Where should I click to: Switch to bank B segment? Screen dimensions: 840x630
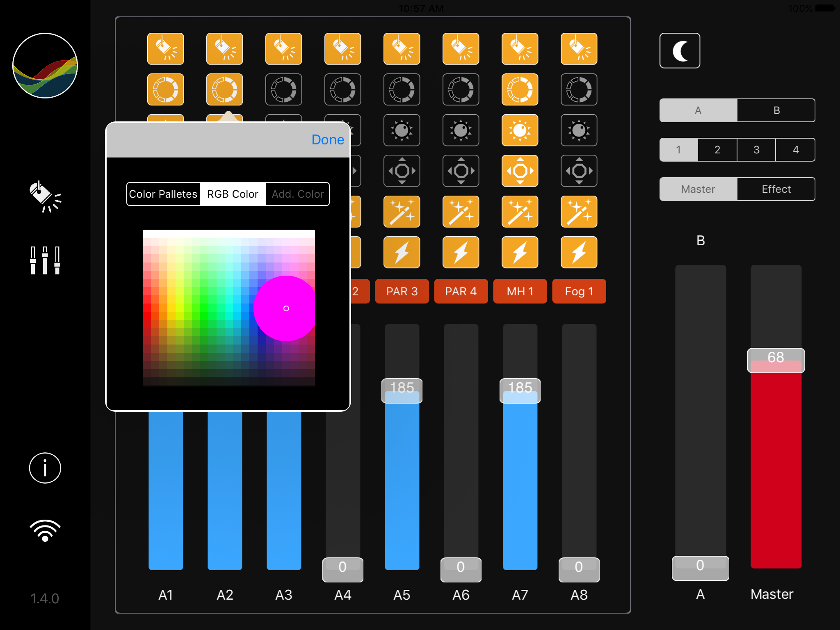point(776,110)
